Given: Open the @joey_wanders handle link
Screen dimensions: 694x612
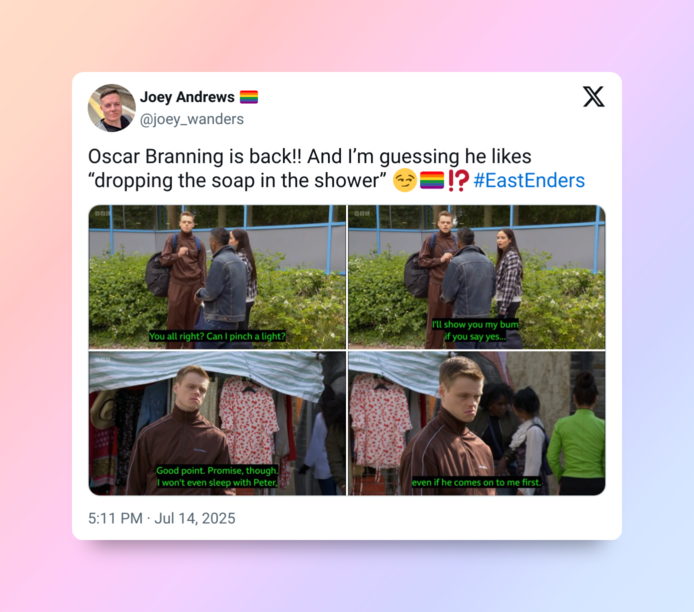Looking at the screenshot, I should 192,119.
